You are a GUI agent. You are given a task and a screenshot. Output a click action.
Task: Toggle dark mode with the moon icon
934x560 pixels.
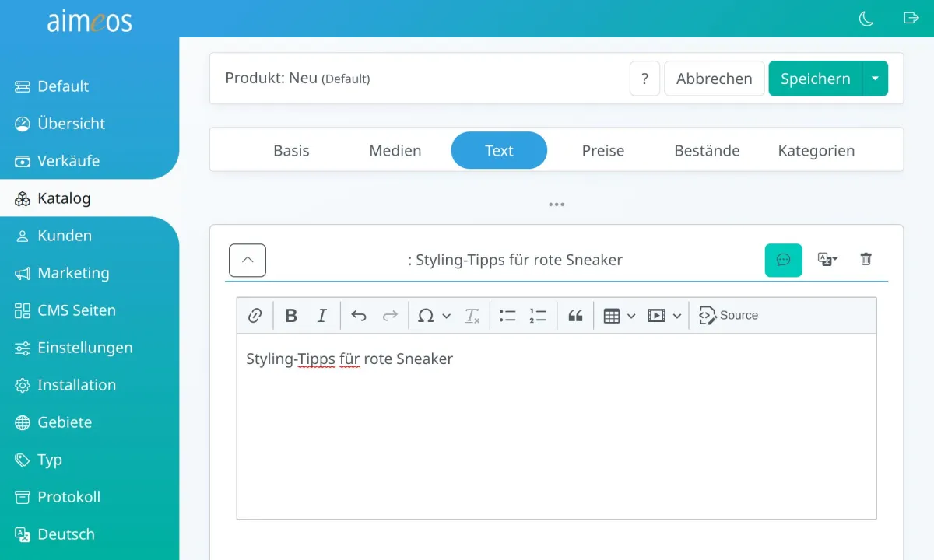(866, 19)
